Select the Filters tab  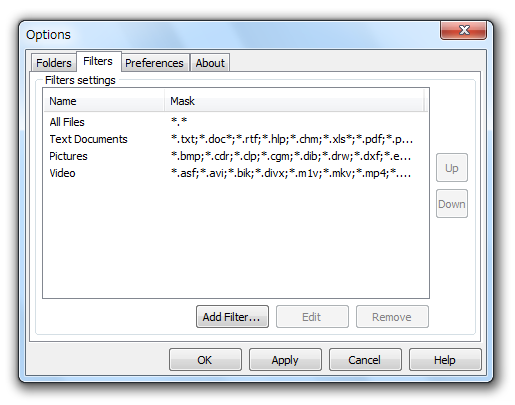tap(98, 61)
